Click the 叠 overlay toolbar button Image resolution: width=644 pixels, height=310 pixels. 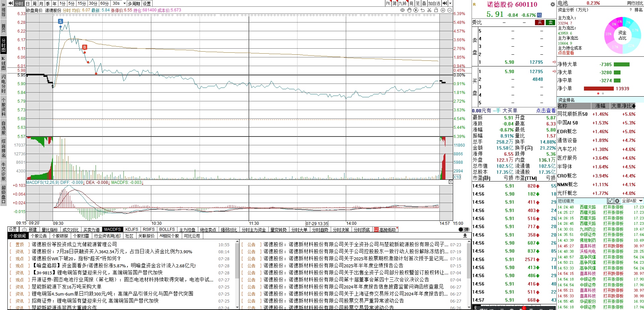[x=424, y=3]
